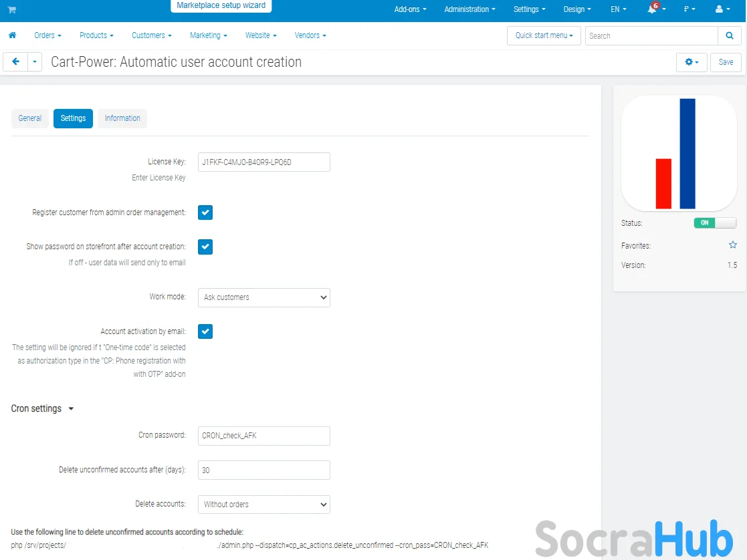Viewport: 747px width, 560px height.
Task: Click the Version 1.5 value
Action: (x=732, y=265)
